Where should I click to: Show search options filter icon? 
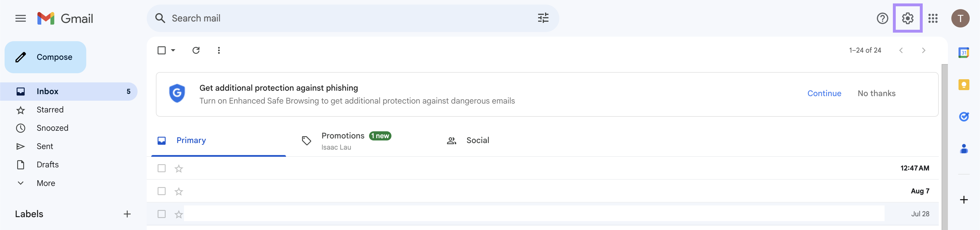tap(543, 18)
